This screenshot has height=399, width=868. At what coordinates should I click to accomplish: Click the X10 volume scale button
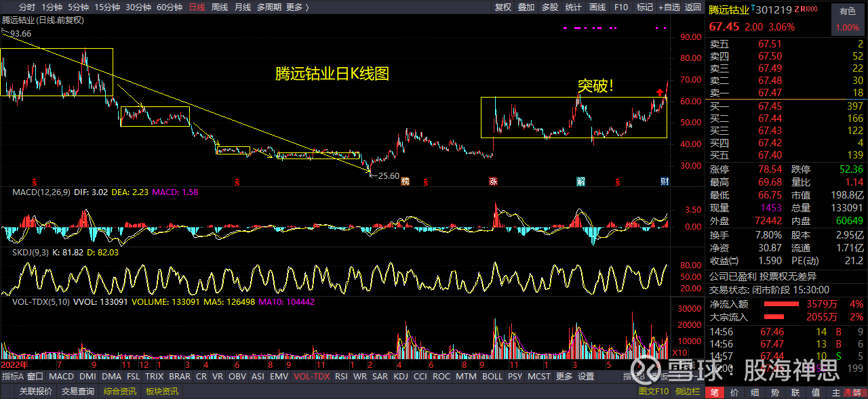[679, 353]
